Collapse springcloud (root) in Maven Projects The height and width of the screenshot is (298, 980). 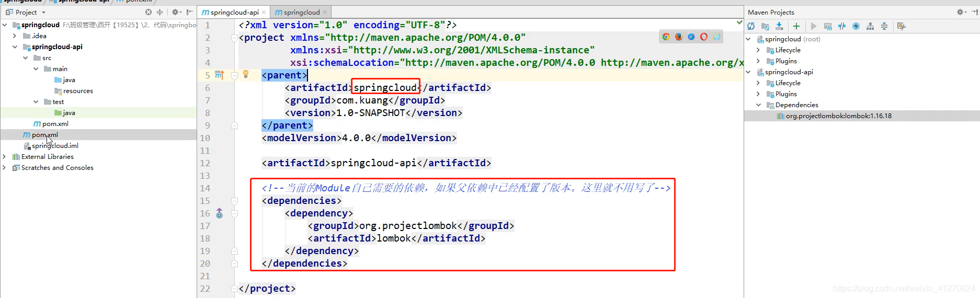pos(748,39)
